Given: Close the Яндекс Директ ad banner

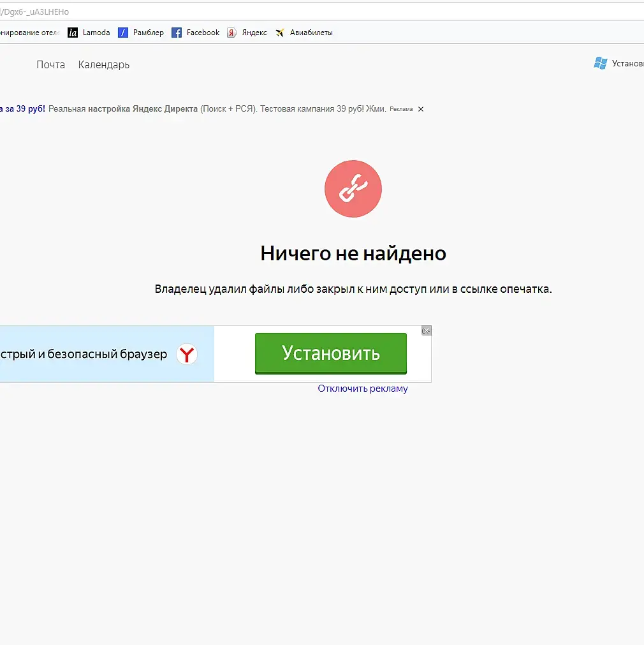Looking at the screenshot, I should pyautogui.click(x=421, y=109).
